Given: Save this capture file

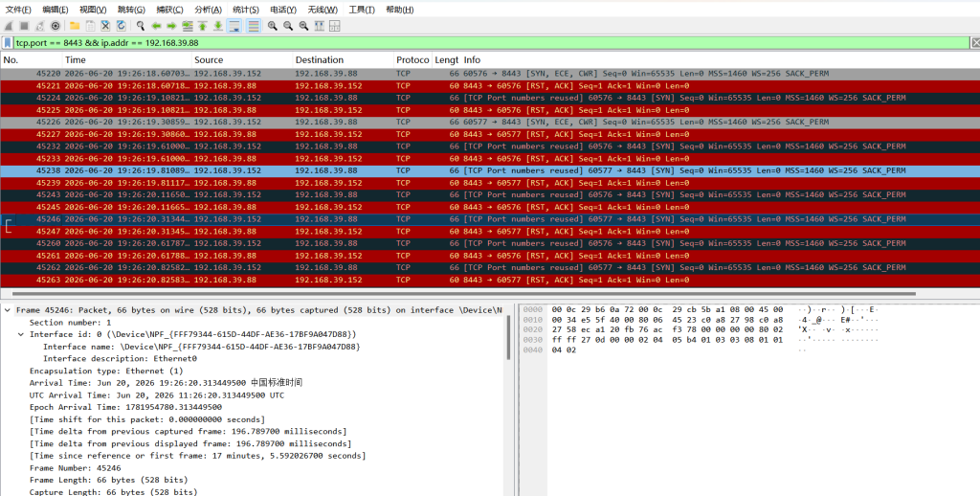Looking at the screenshot, I should click(90, 26).
